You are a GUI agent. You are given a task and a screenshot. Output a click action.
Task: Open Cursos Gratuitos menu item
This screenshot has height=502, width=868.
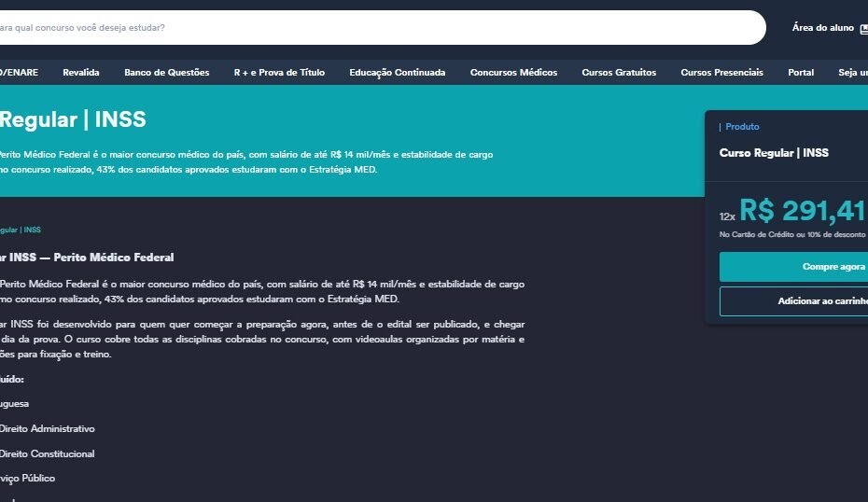point(619,73)
